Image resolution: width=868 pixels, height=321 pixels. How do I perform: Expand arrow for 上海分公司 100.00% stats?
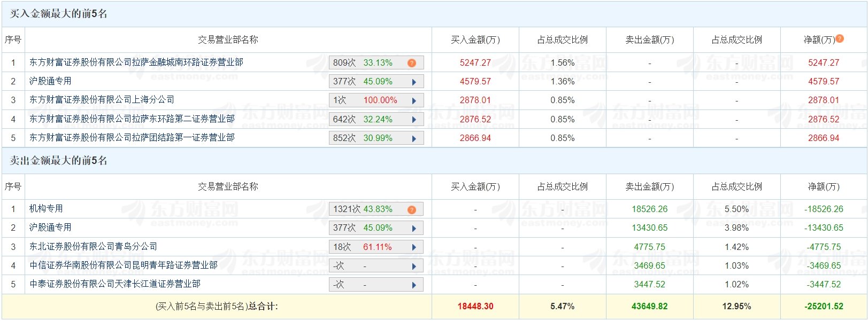pyautogui.click(x=414, y=100)
